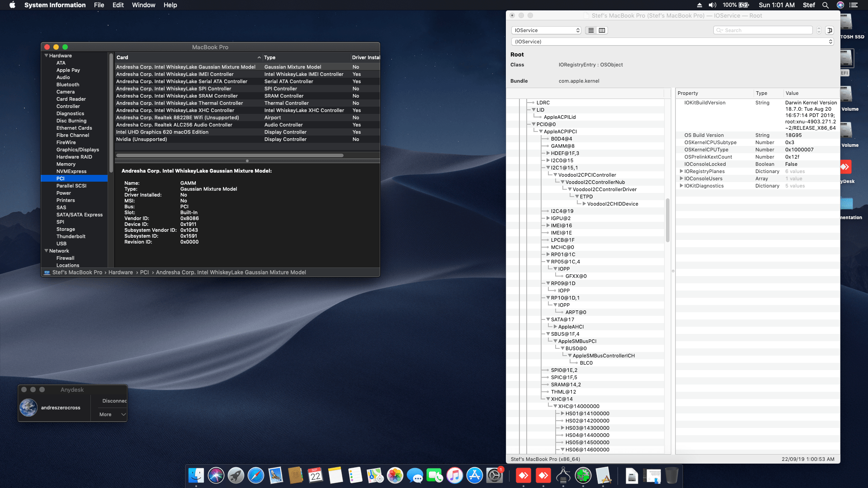Viewport: 868px width, 488px height.
Task: Click the IORegistryExplorer tree vertical scrollbar
Action: point(668,220)
